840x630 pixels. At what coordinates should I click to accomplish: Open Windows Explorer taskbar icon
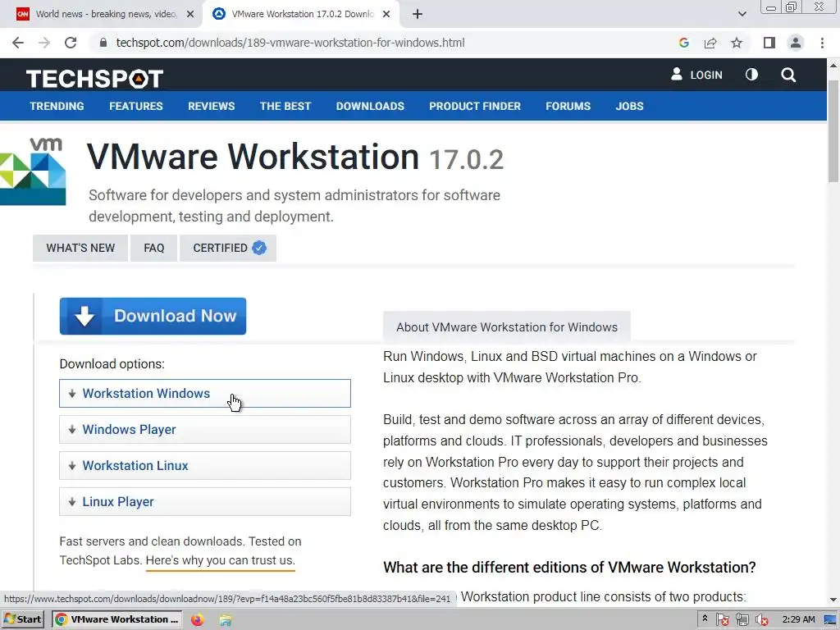[225, 620]
